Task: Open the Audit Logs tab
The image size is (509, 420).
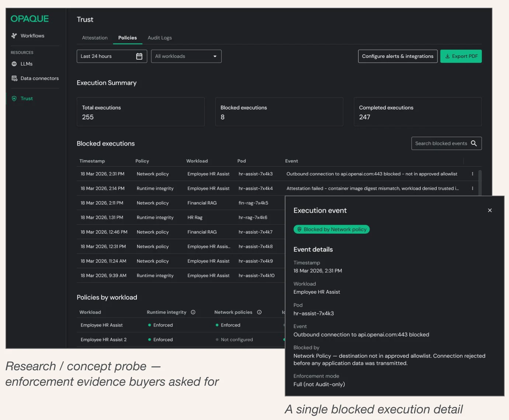Action: point(160,38)
